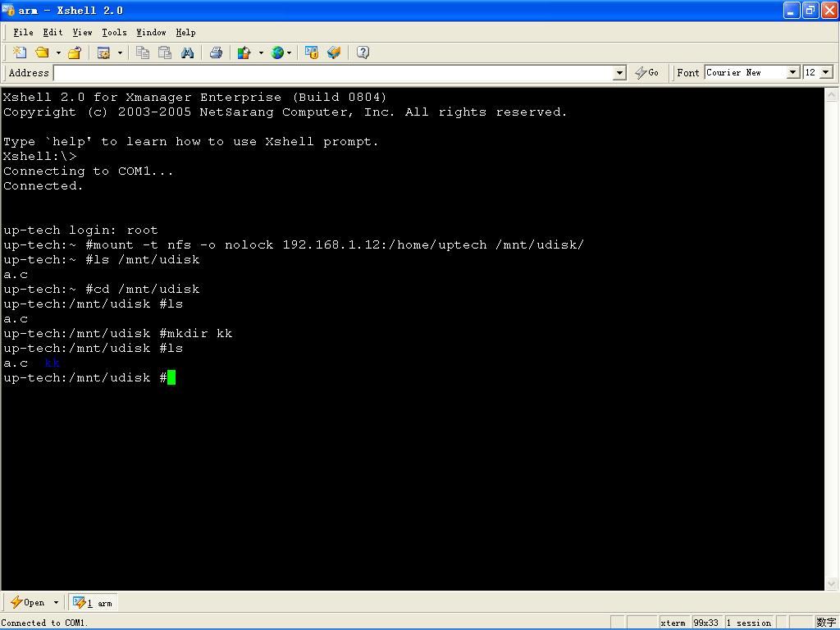This screenshot has height=630, width=840.
Task: Switch to the '1 arm' session tab
Action: click(x=93, y=603)
